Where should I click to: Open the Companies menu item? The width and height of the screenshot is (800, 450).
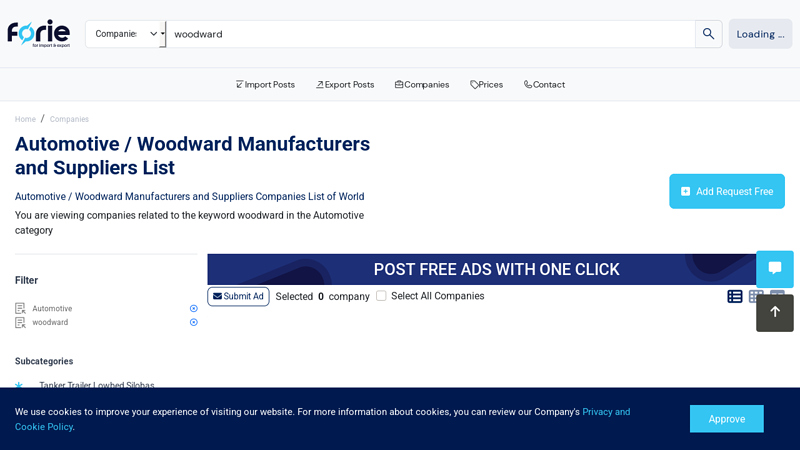pyautogui.click(x=422, y=85)
